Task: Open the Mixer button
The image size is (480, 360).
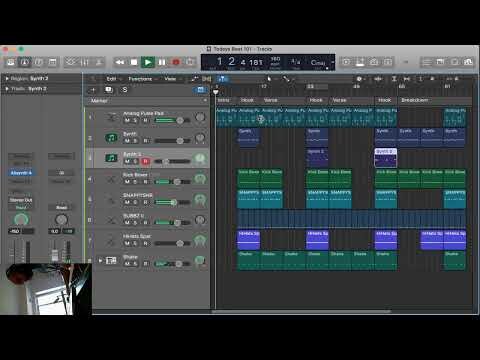Action: pyautogui.click(x=85, y=62)
